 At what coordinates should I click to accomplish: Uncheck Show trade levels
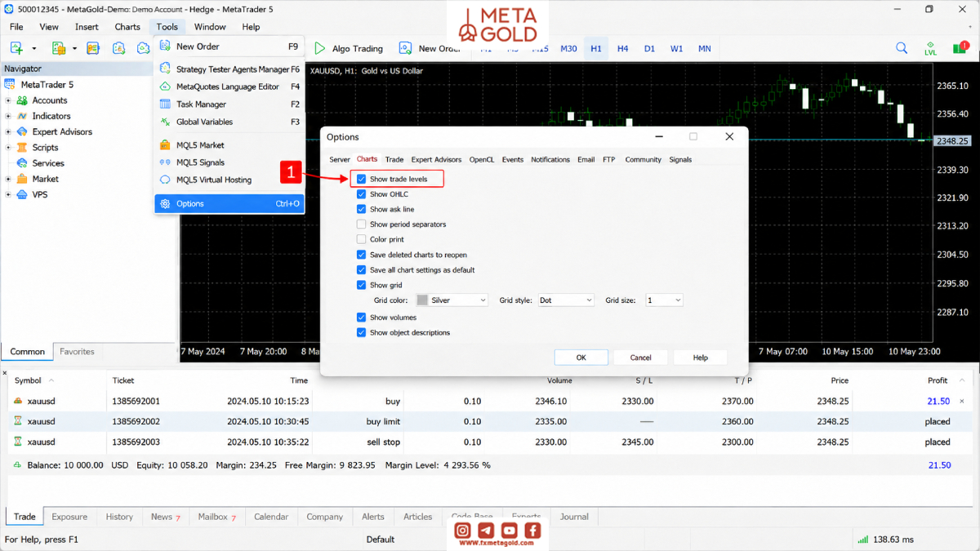point(362,179)
